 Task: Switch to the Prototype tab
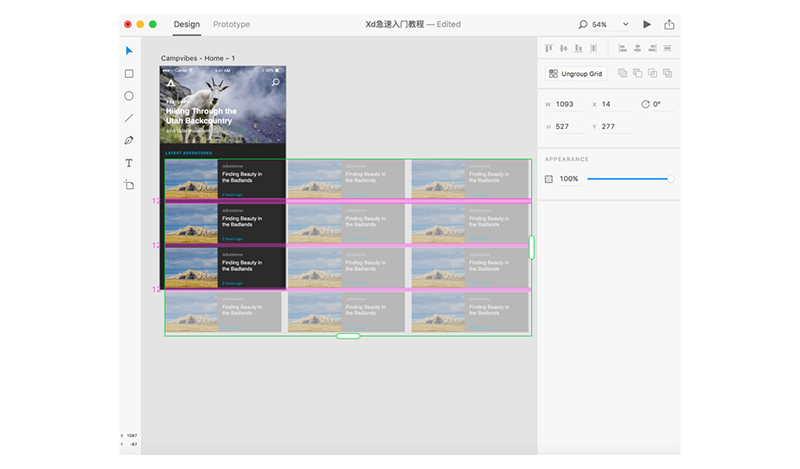click(x=231, y=24)
